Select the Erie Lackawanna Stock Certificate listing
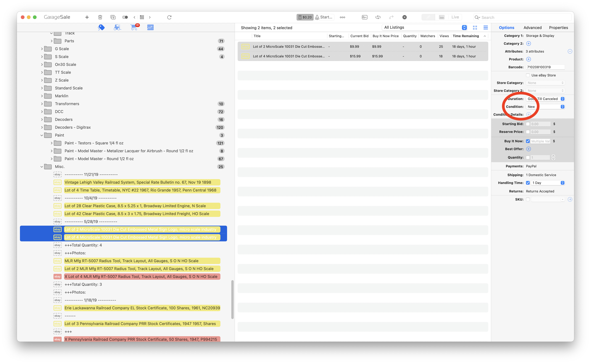 142,308
